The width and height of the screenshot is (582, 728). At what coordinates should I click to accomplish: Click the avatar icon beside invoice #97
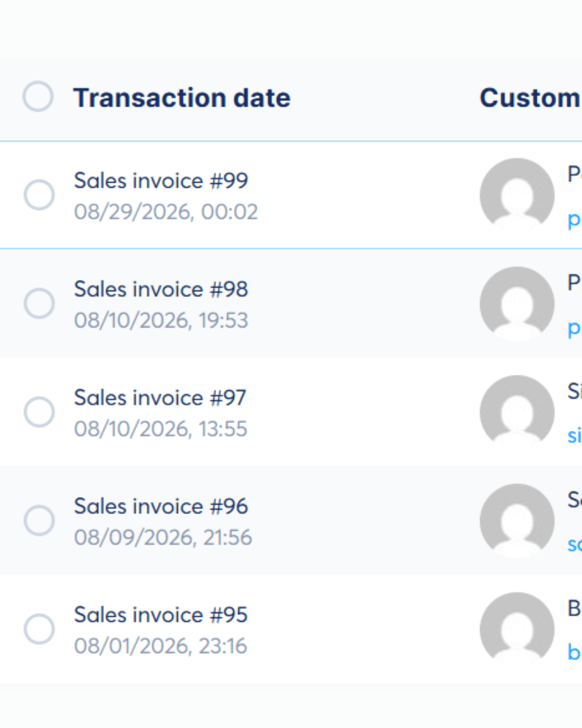pos(517,412)
